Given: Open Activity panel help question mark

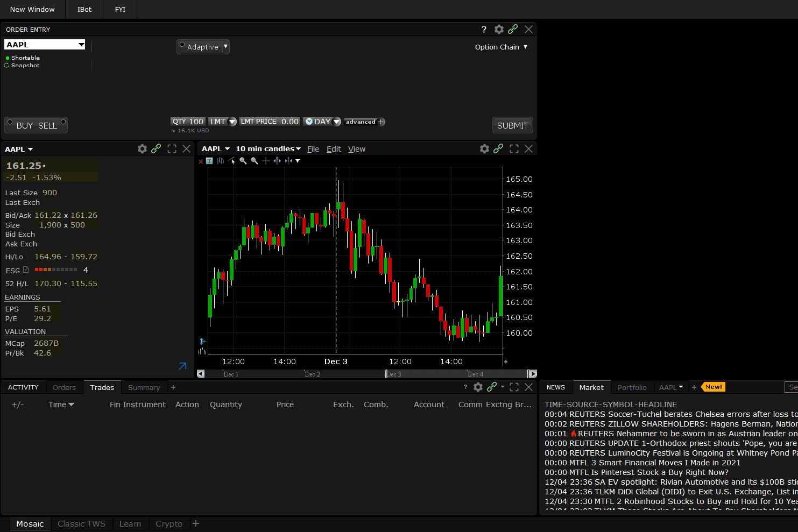Looking at the screenshot, I should tap(465, 387).
